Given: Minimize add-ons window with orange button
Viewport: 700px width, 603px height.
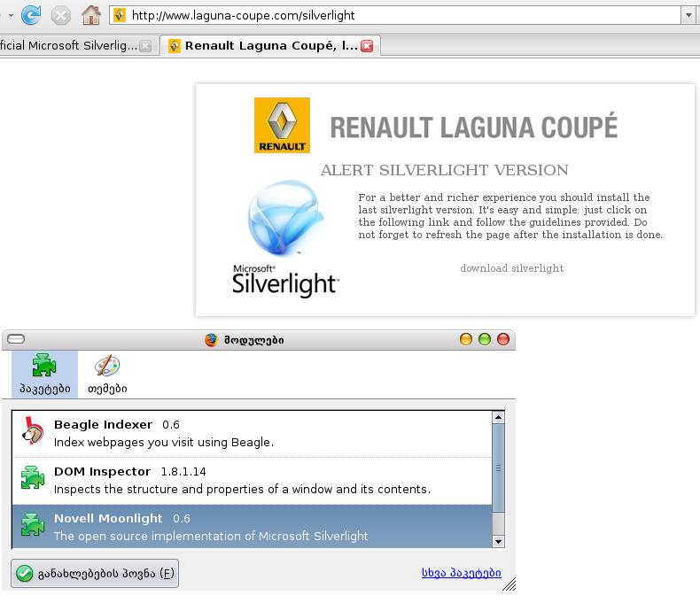Looking at the screenshot, I should 465,339.
